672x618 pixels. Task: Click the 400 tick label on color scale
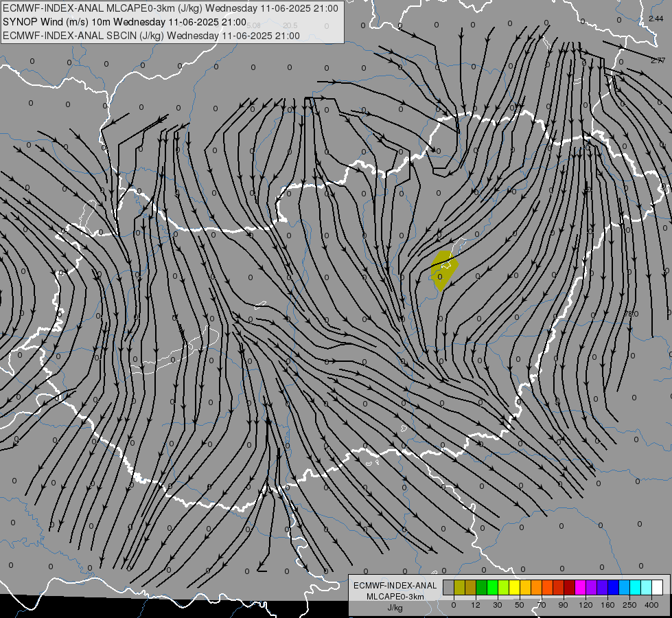tap(651, 605)
